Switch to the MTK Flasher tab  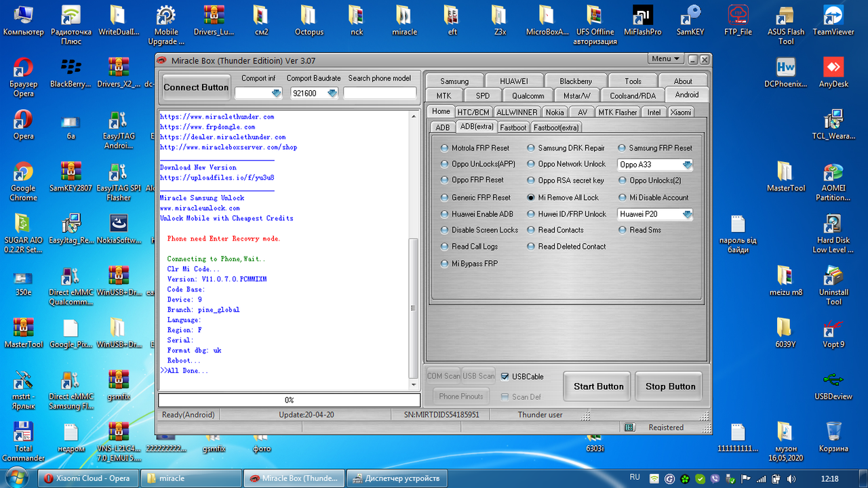click(x=617, y=112)
